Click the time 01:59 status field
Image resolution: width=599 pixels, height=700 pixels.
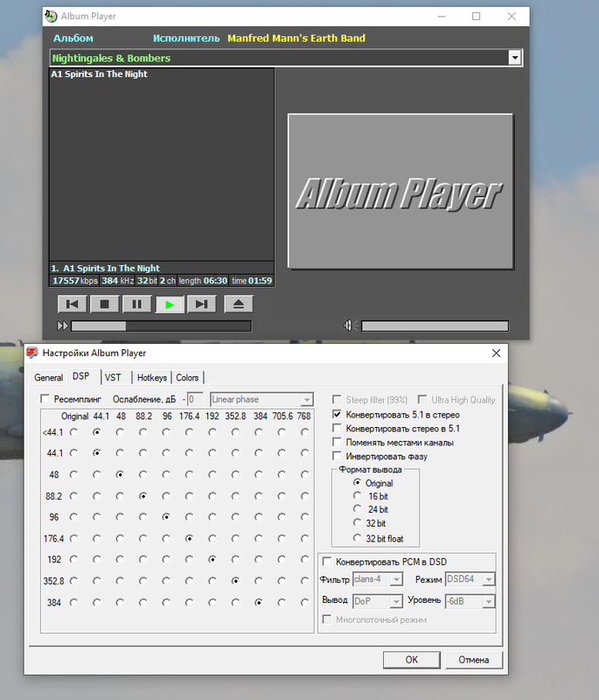[x=252, y=281]
